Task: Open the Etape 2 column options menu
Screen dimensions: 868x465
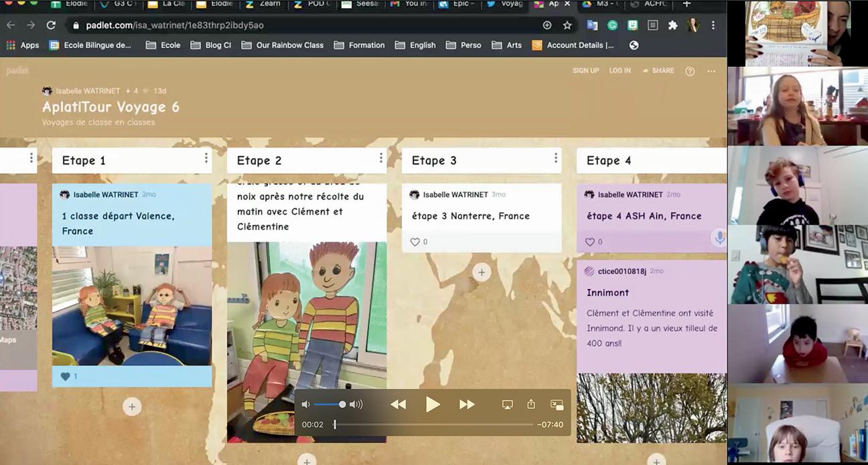Action: 380,158
